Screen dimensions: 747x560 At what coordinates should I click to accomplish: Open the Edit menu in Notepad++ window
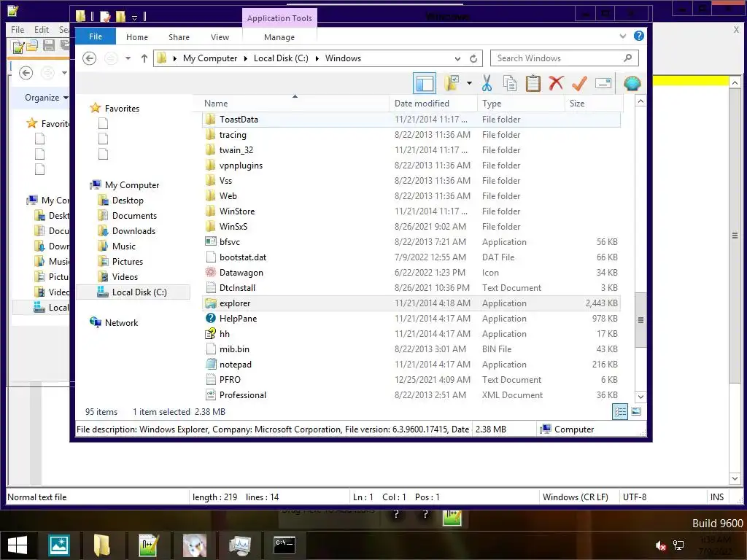(x=42, y=29)
